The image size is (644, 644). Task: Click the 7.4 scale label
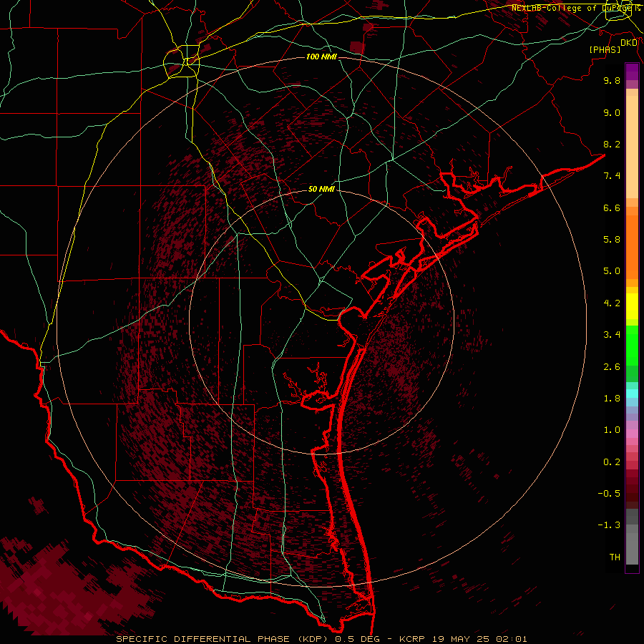[x=612, y=176]
